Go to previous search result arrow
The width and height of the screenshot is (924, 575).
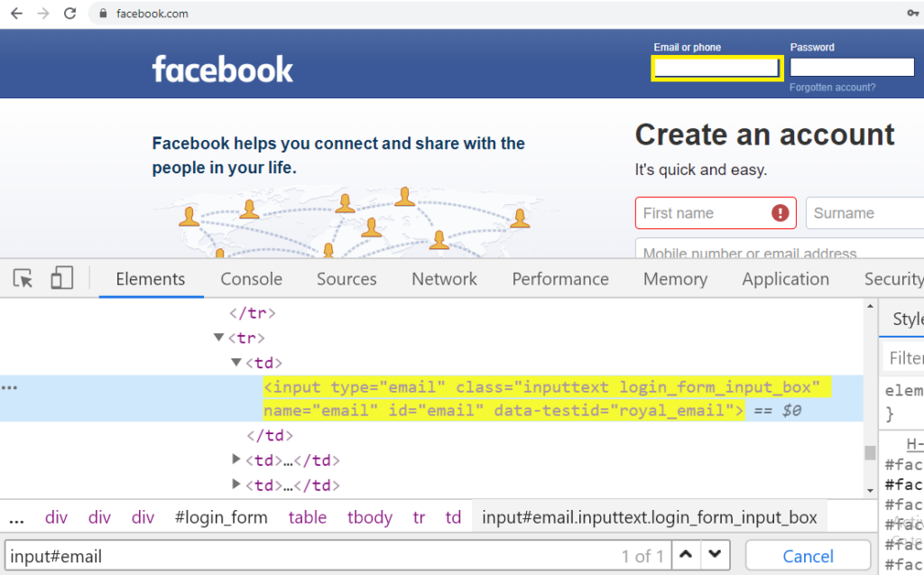(x=686, y=554)
